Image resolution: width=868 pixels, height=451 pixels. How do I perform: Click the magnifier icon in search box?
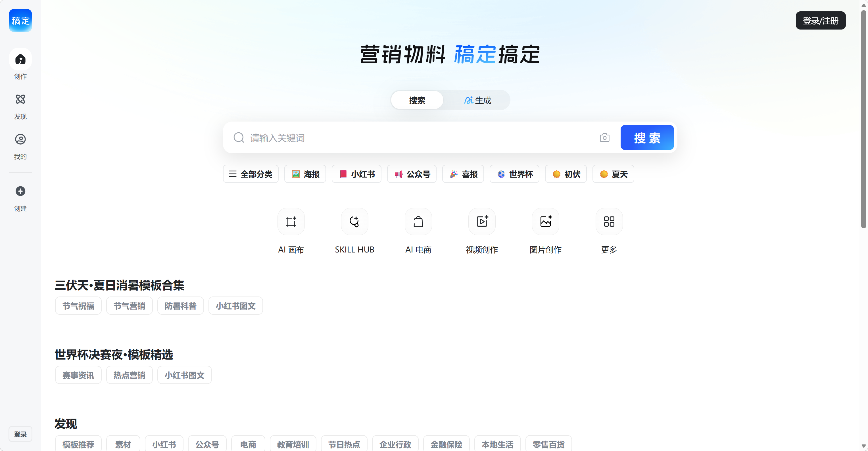pyautogui.click(x=239, y=137)
